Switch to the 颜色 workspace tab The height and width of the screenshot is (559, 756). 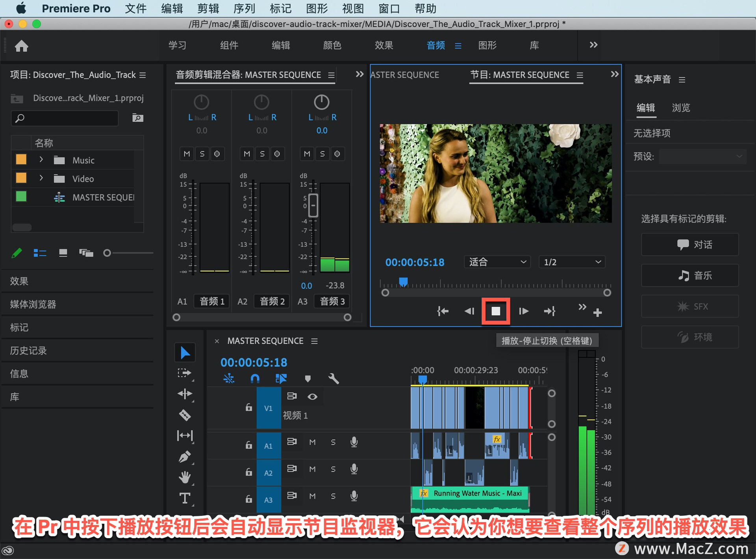pyautogui.click(x=332, y=45)
